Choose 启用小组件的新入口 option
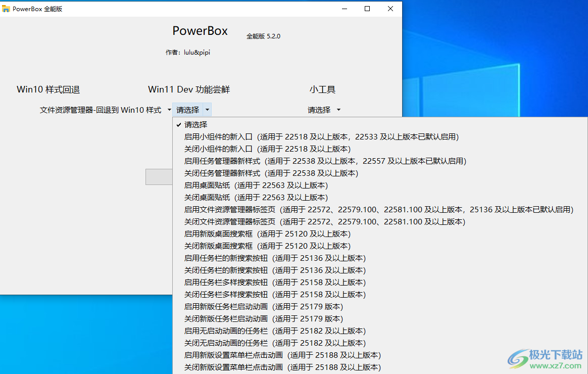This screenshot has width=588, height=374. pyautogui.click(x=380, y=136)
